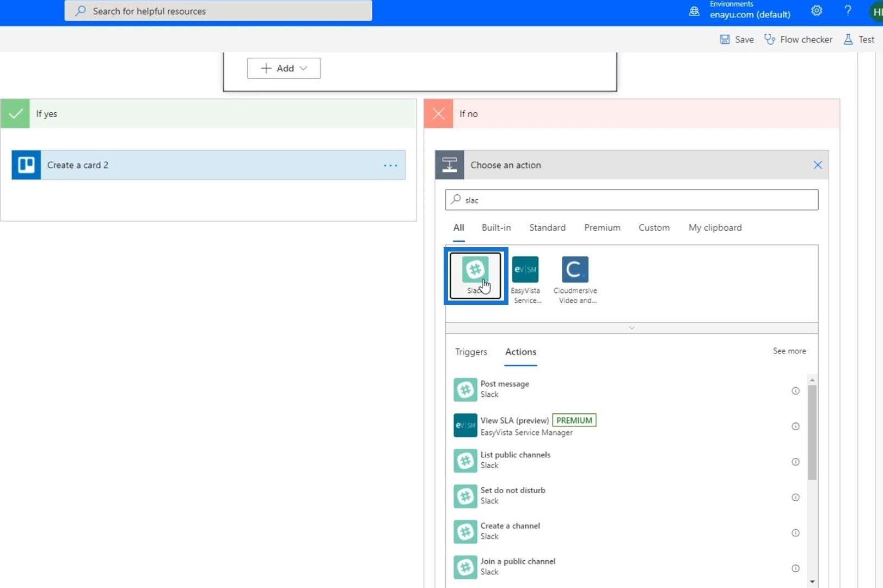Show info for Create a channel
This screenshot has height=588, width=883.
[x=795, y=532]
